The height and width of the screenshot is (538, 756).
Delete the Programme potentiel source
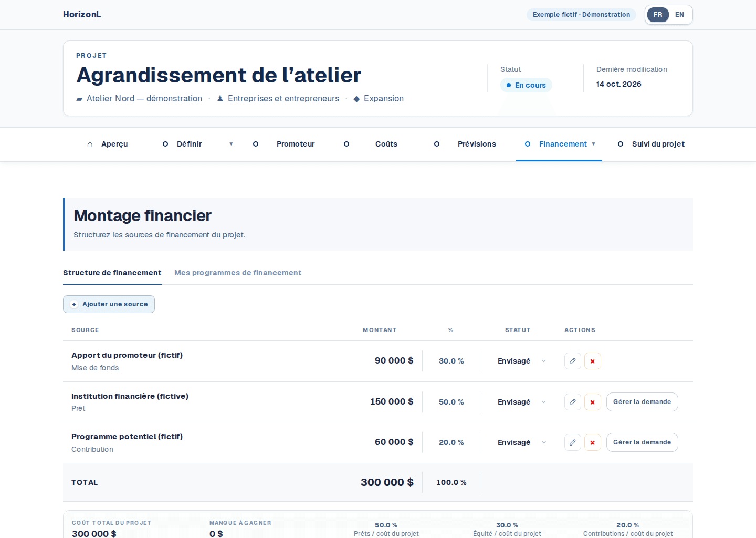(x=593, y=442)
